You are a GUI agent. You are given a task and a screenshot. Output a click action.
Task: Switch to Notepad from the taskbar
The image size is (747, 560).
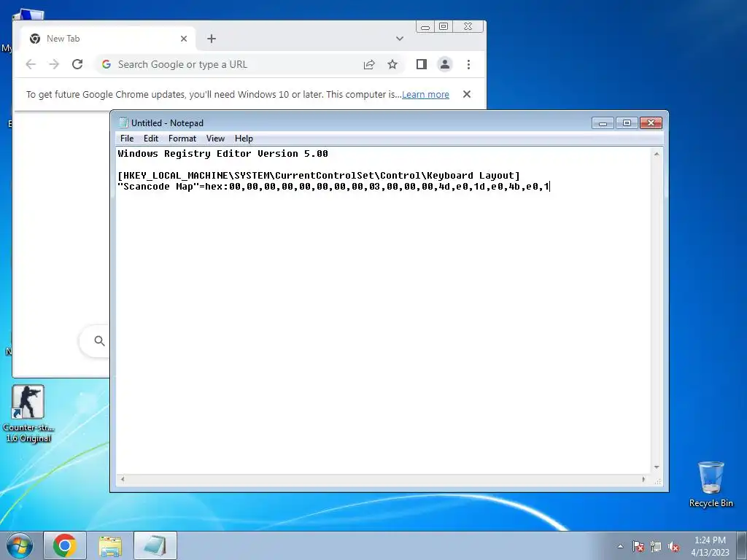pyautogui.click(x=155, y=545)
